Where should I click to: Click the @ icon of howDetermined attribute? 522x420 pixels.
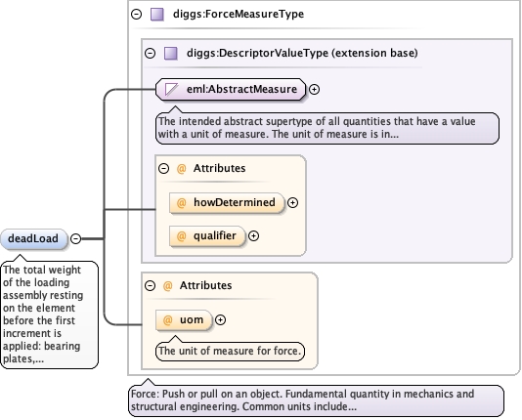click(181, 202)
